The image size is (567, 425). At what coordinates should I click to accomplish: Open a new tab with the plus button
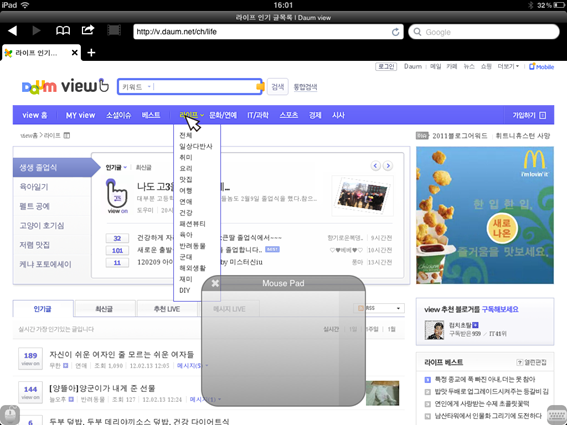(x=91, y=53)
